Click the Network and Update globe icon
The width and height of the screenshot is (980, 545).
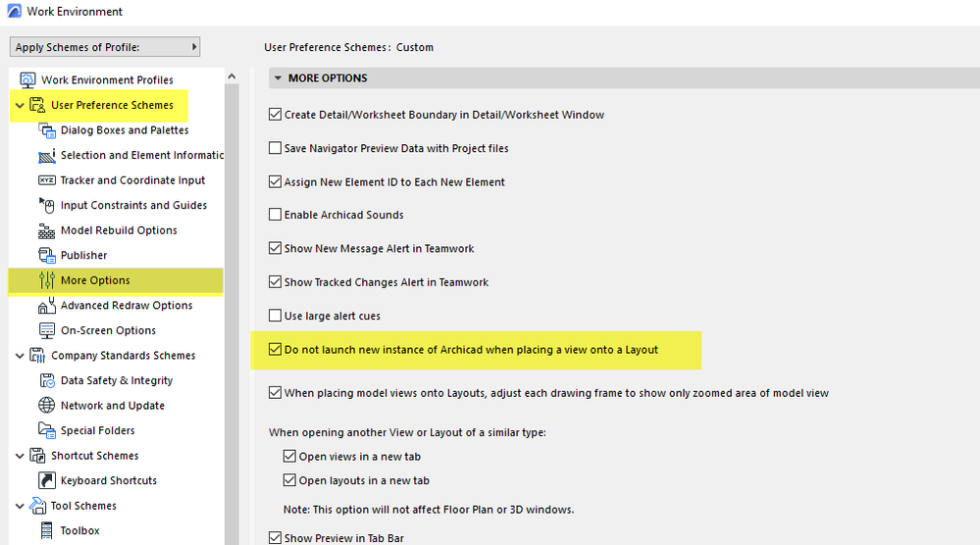46,406
